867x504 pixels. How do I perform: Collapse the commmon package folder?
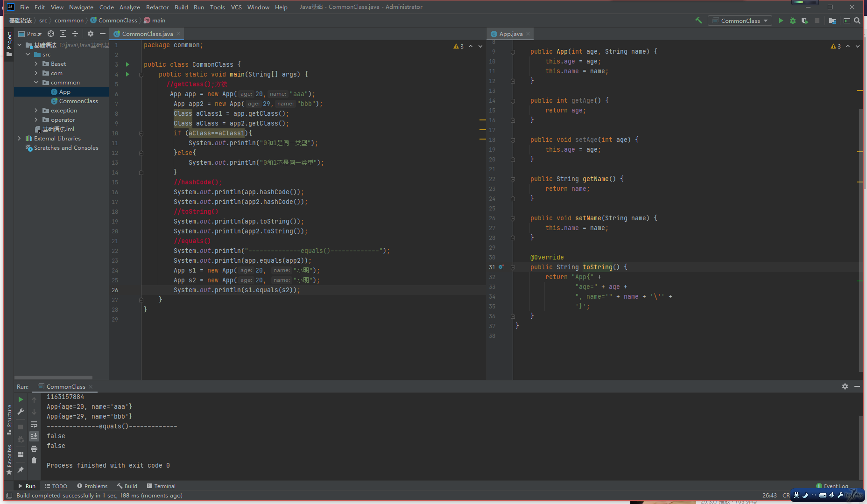coord(36,83)
